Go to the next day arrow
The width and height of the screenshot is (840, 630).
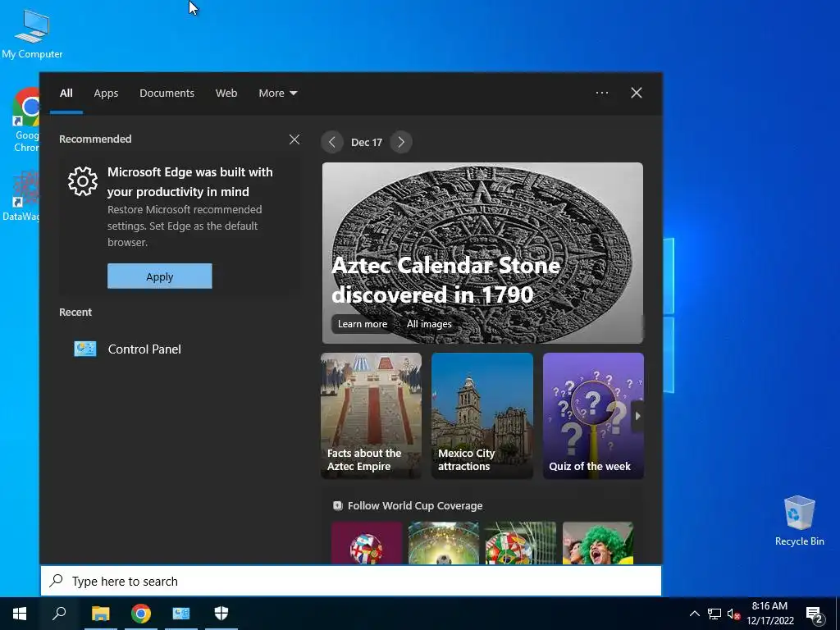tap(401, 142)
